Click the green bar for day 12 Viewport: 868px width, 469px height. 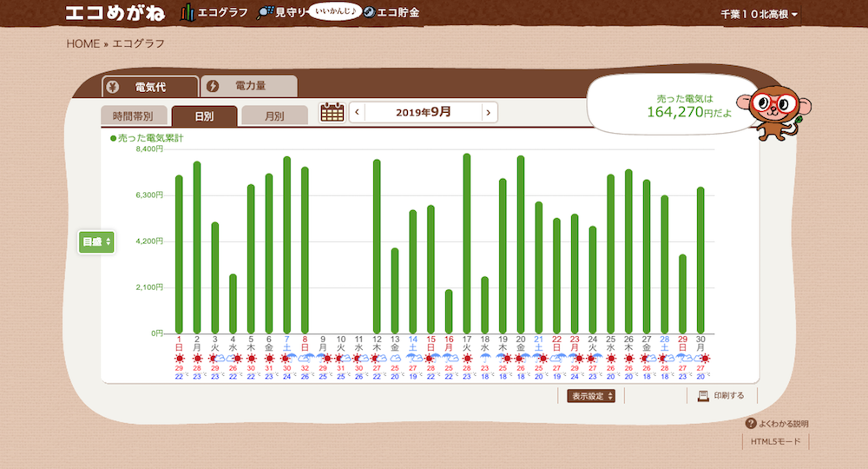[x=377, y=247]
